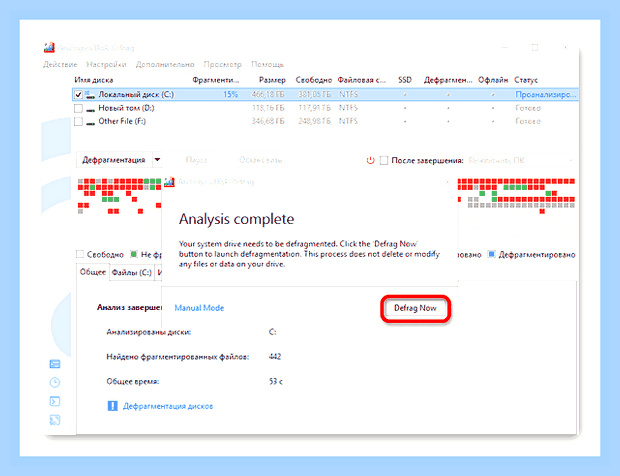
Task: Open the Настройки menu
Action: tap(106, 64)
